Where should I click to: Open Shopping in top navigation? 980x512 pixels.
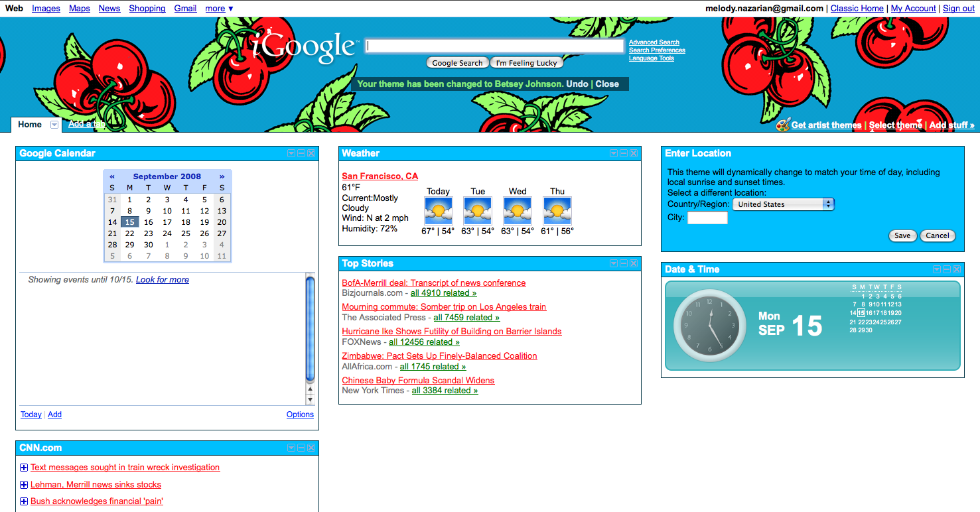click(147, 9)
